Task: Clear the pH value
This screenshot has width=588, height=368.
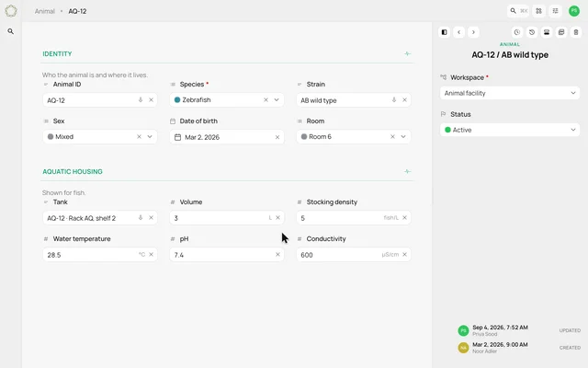Action: click(277, 254)
